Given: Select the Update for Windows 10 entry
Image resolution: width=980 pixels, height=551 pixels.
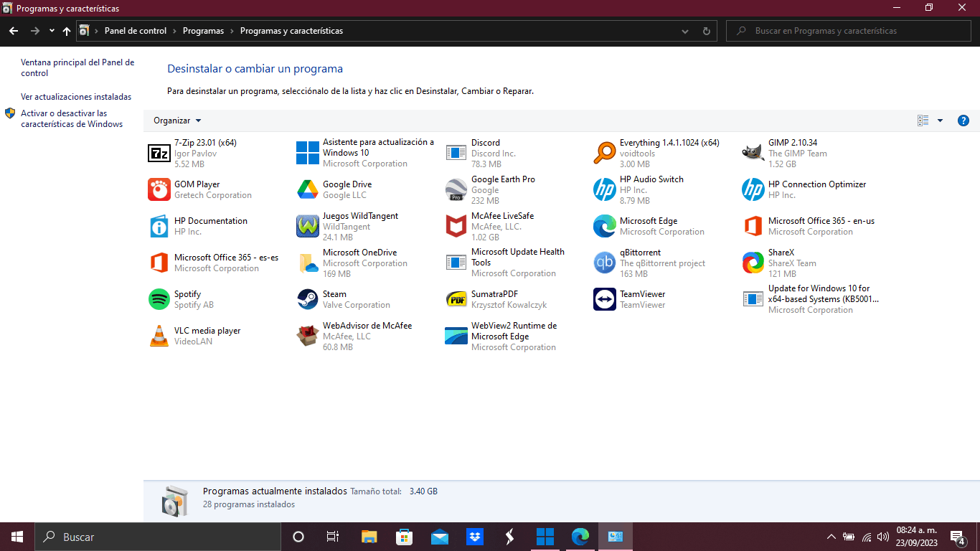Looking at the screenshot, I should [812, 299].
